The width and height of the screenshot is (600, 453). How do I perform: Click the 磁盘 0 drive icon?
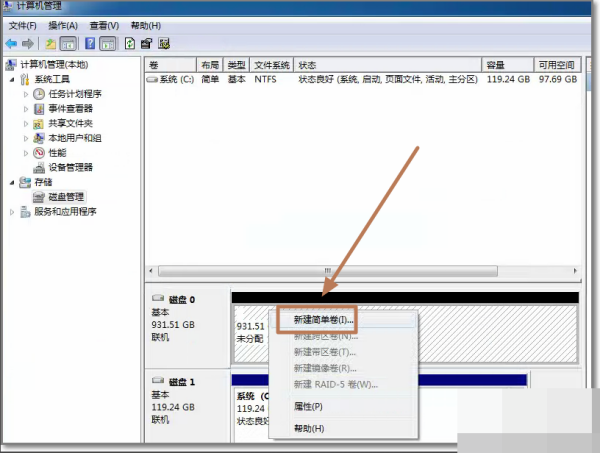158,298
